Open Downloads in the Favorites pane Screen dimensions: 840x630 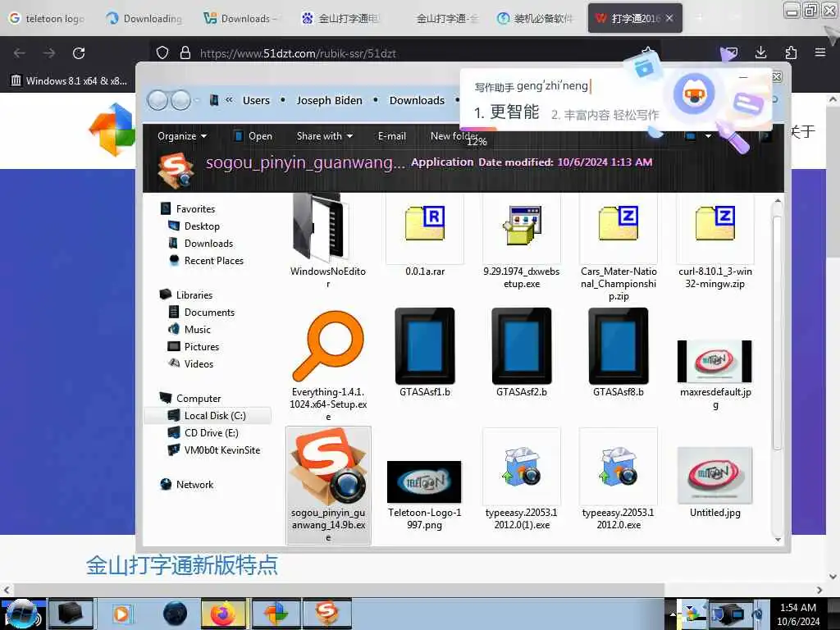pos(201,243)
